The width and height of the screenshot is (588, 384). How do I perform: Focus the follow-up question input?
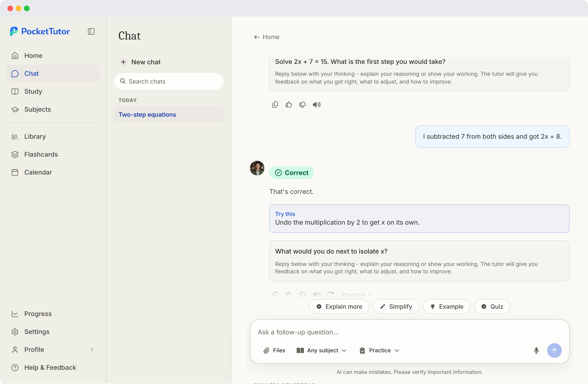[x=409, y=332]
